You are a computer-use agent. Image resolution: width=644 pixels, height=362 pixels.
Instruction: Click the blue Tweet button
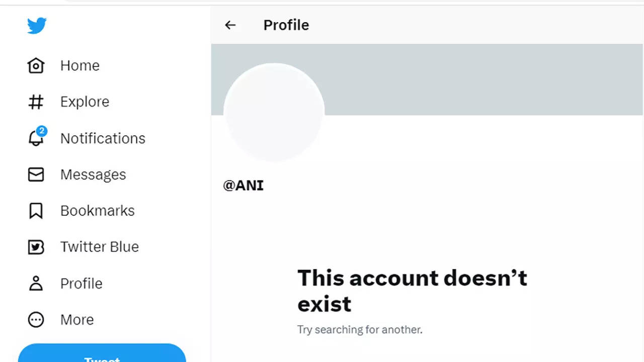[x=102, y=355]
